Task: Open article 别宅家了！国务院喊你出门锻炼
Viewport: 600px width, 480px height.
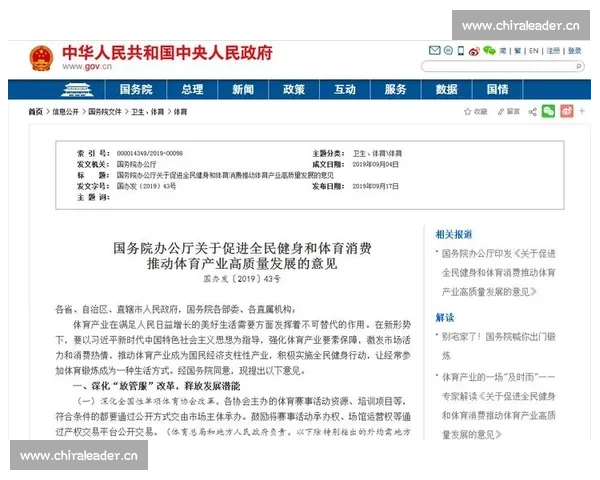Action: [x=498, y=346]
